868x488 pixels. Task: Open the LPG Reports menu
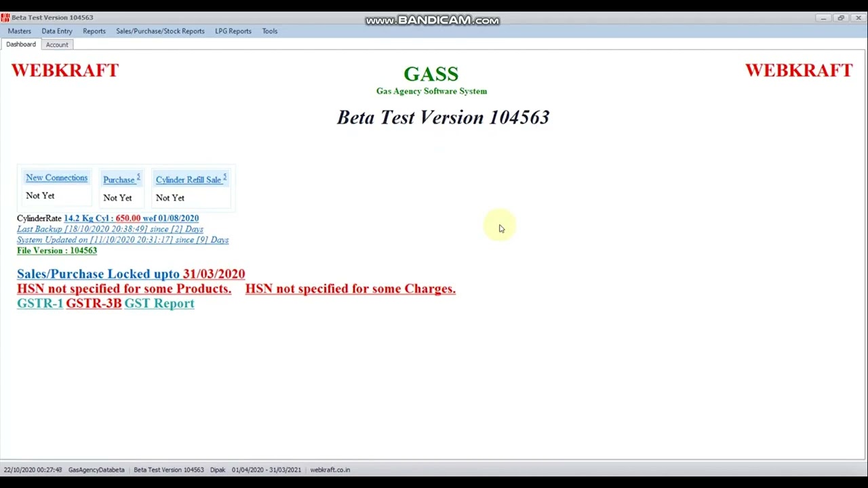pyautogui.click(x=233, y=31)
